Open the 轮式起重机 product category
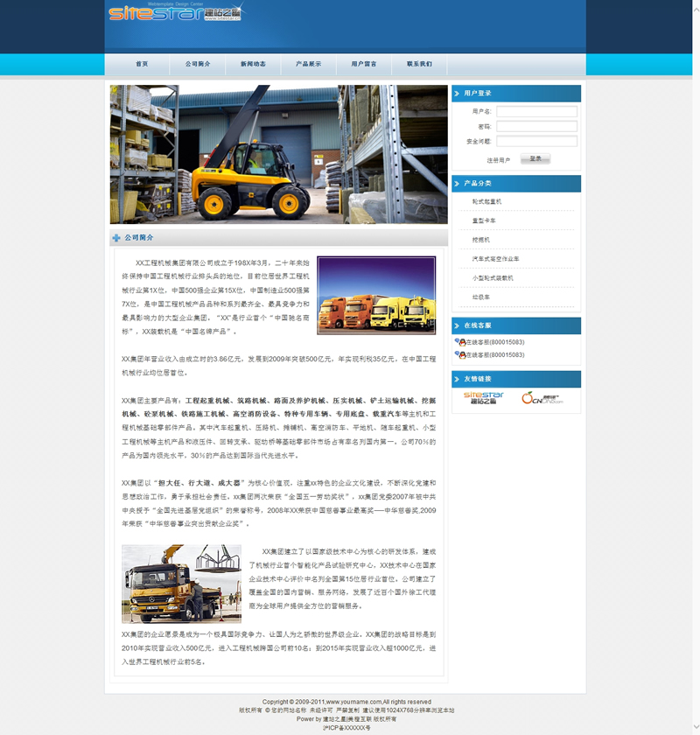Screen dimensions: 700x735 click(x=487, y=202)
